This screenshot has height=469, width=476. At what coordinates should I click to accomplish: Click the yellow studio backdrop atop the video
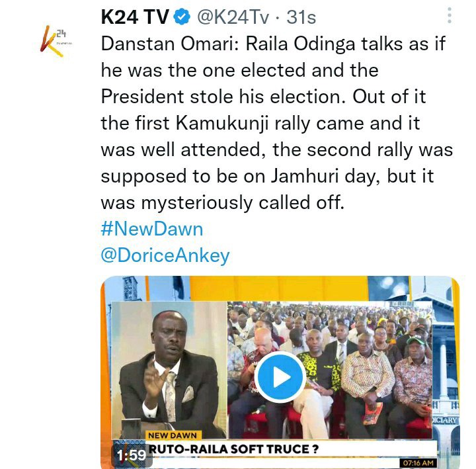point(279,288)
